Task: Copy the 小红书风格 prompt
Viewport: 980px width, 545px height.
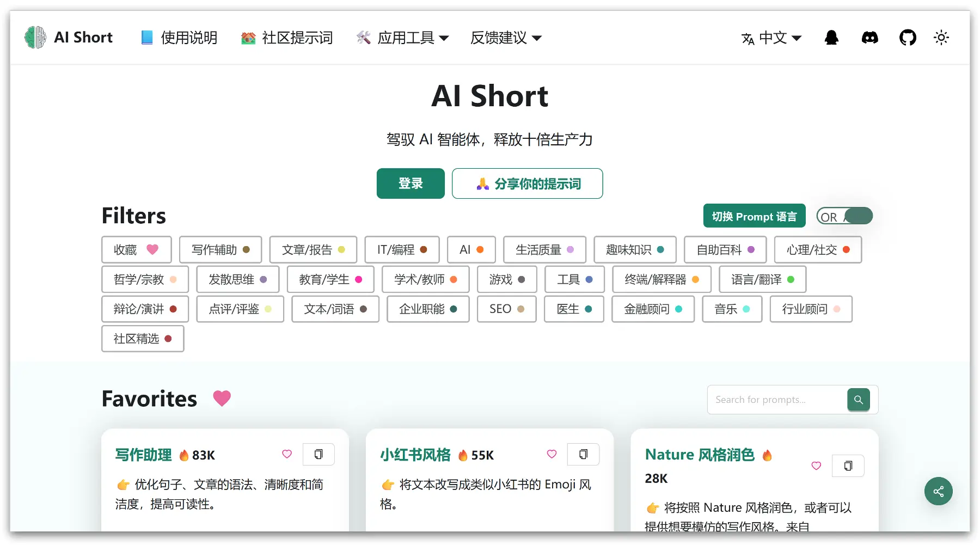Action: [583, 454]
